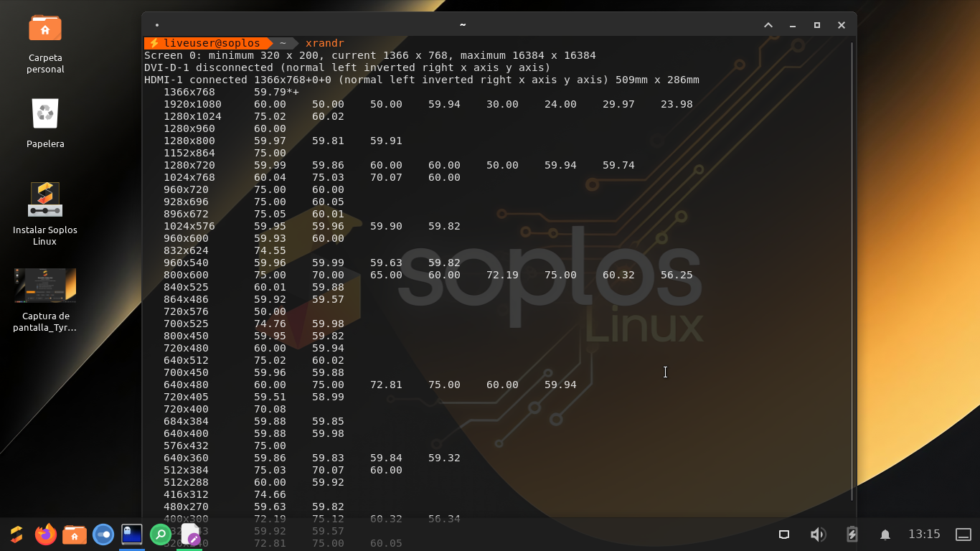
Task: Check the battery status indicator
Action: (x=852, y=534)
